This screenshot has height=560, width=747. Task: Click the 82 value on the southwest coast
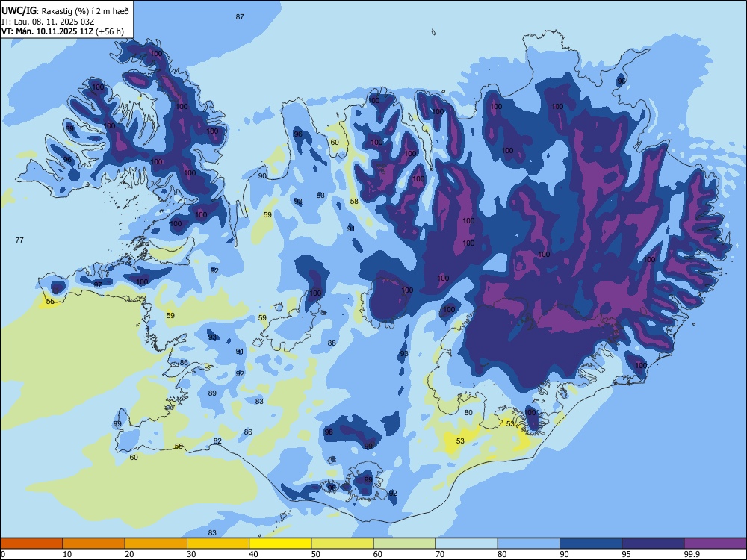click(x=217, y=441)
